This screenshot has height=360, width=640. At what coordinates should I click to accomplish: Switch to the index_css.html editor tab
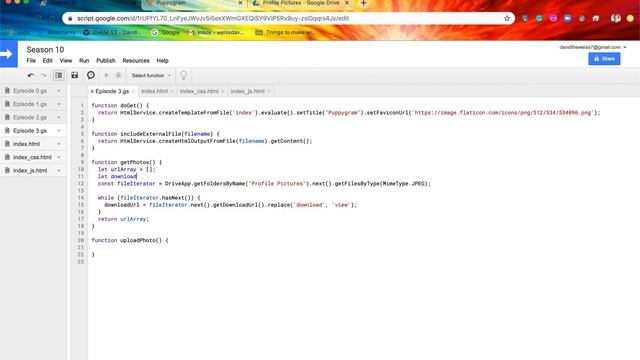point(199,91)
